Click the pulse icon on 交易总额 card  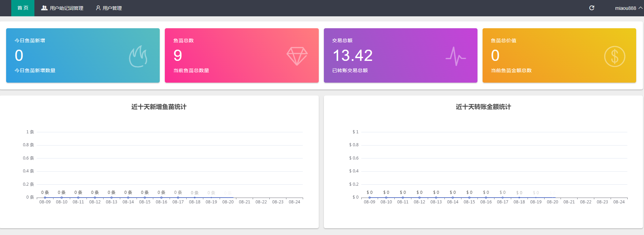click(x=456, y=56)
